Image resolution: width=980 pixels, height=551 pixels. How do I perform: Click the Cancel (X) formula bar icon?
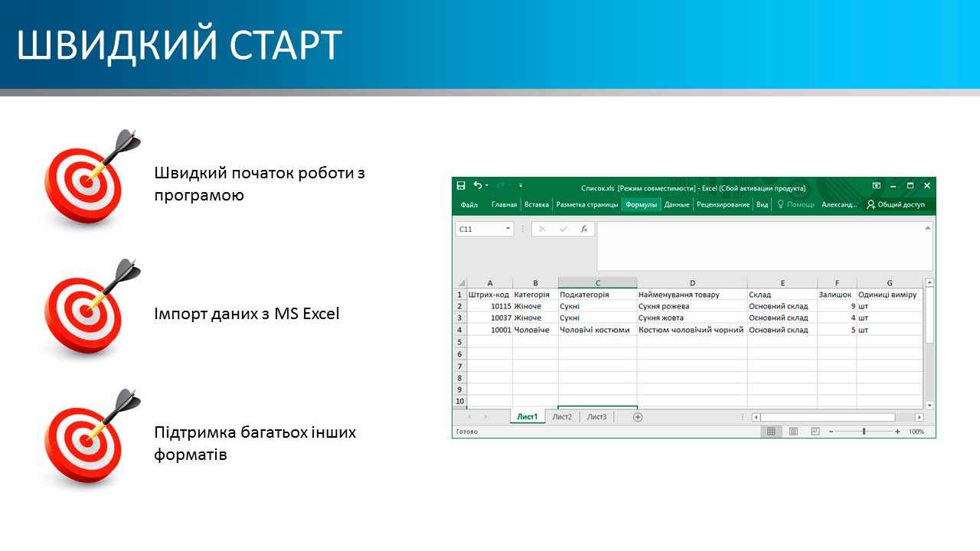(542, 229)
